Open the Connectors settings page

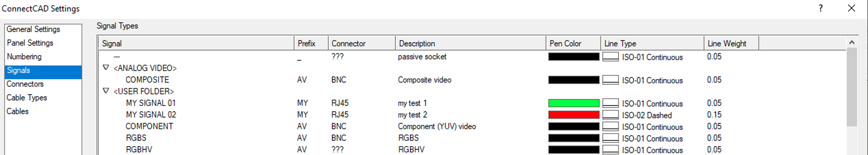(x=25, y=84)
